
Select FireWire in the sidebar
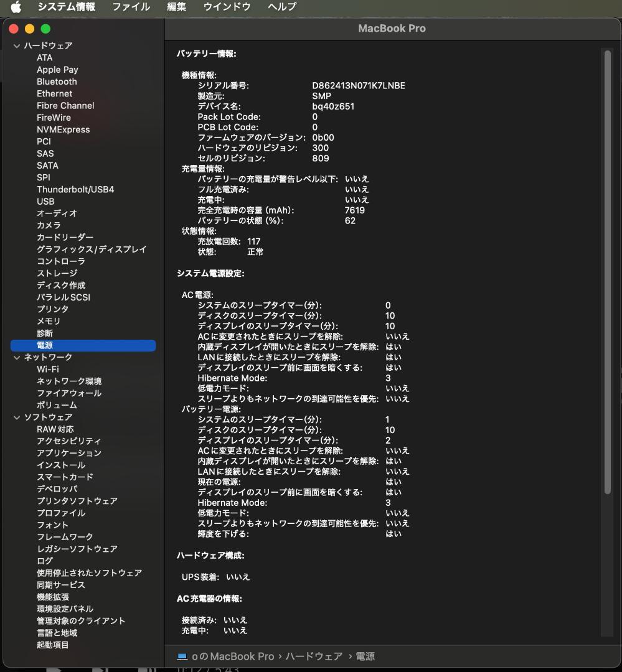(54, 118)
